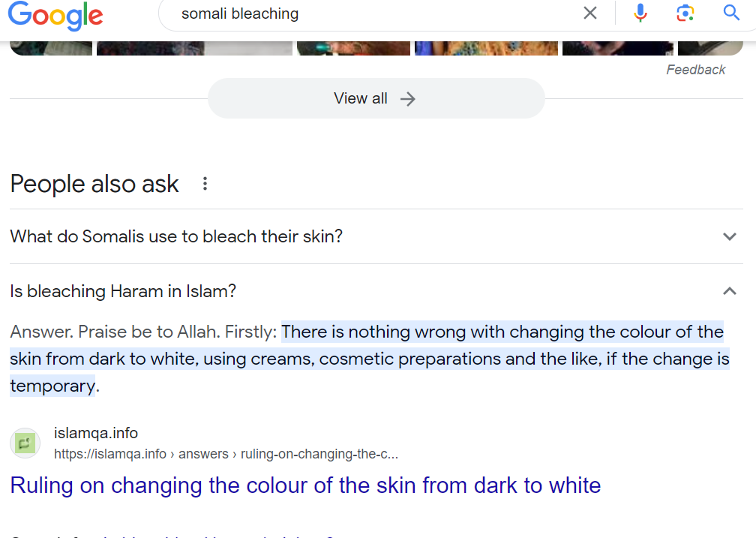Click the Feedback link
Screen dimensions: 756x538
click(x=696, y=70)
